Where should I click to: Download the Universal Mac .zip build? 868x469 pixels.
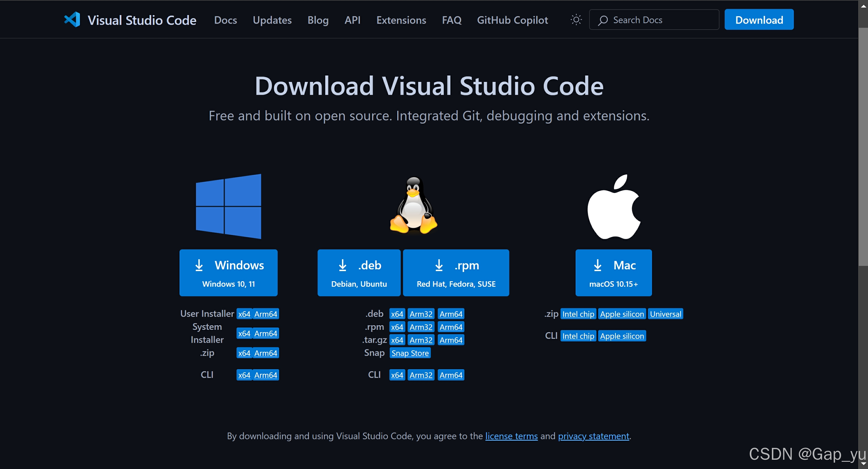(666, 313)
